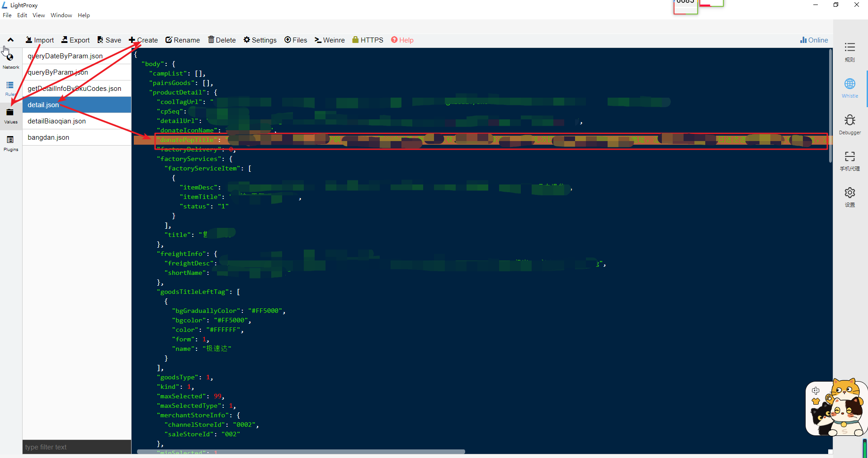Click the "saleStoreId" value 002
The width and height of the screenshot is (868, 458).
click(231, 434)
